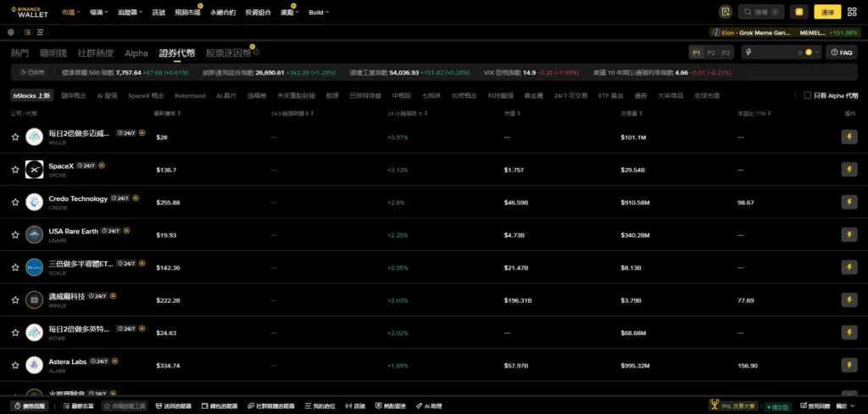
Task: Sort by market cap column
Action: (511, 114)
